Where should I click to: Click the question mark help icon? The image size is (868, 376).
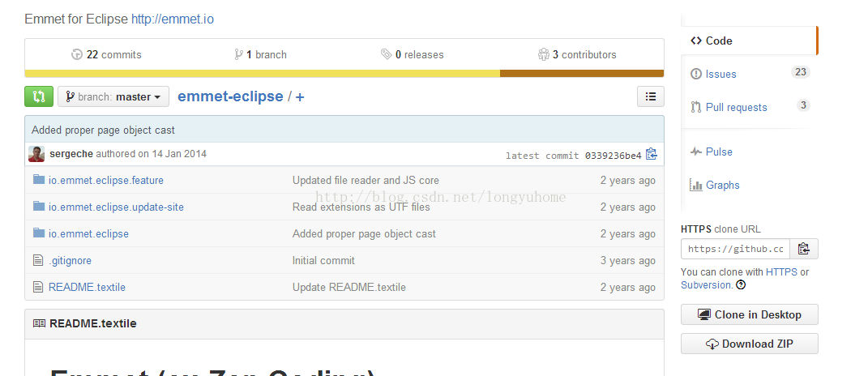pyautogui.click(x=741, y=285)
